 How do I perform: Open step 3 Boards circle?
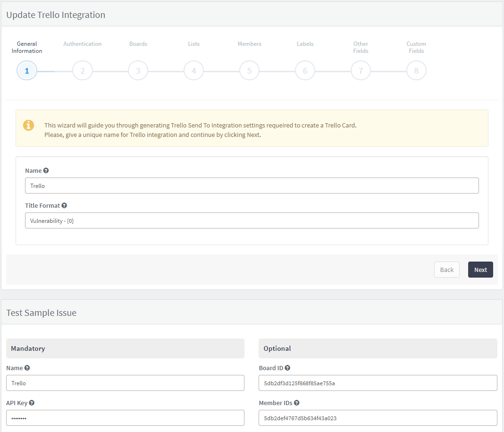[138, 70]
